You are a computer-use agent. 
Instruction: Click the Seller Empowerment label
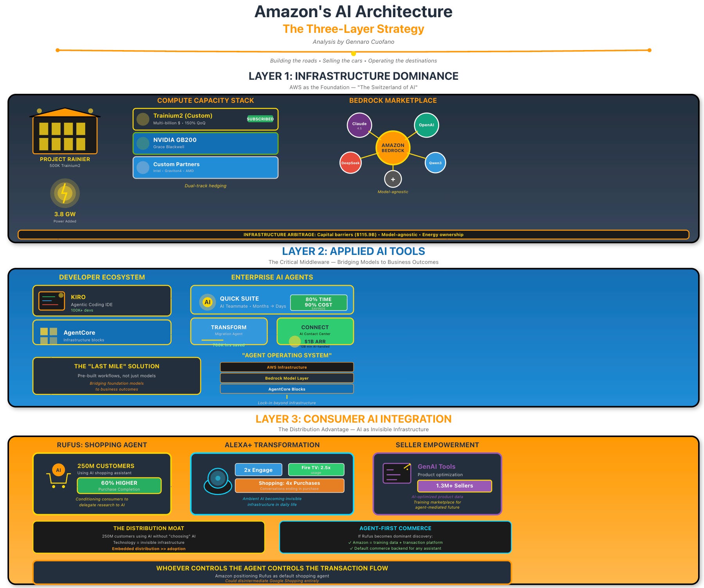(437, 445)
